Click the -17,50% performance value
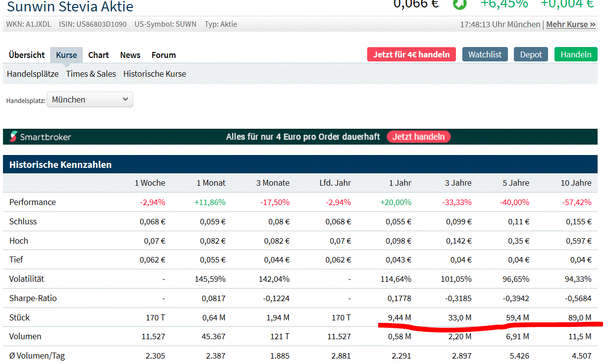Viewport: 608px width, 364px height. pos(274,202)
